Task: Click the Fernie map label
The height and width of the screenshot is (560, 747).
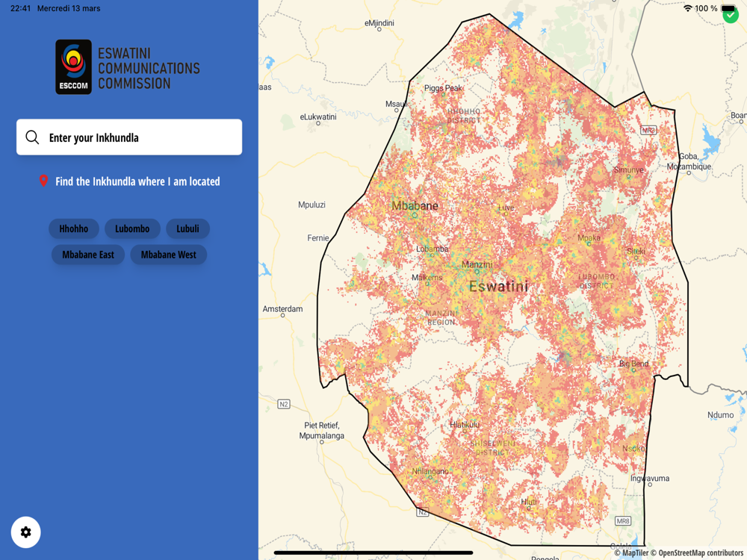Action: pos(317,237)
